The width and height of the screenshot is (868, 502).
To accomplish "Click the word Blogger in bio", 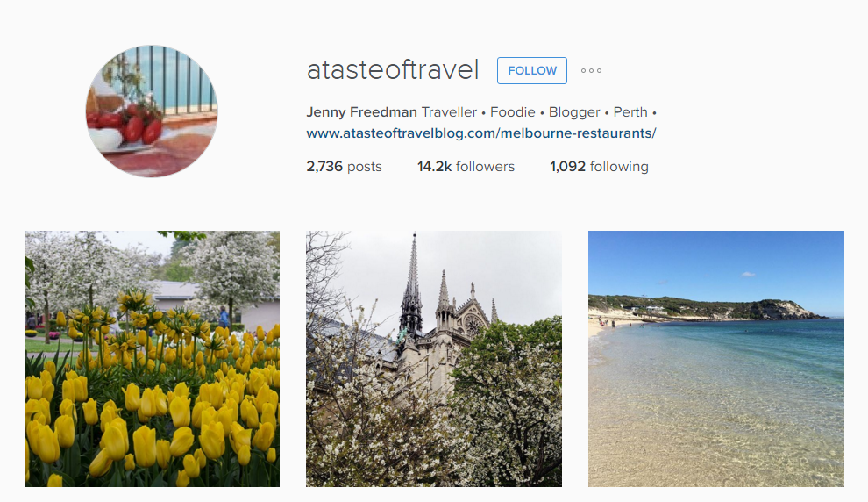I will [574, 112].
